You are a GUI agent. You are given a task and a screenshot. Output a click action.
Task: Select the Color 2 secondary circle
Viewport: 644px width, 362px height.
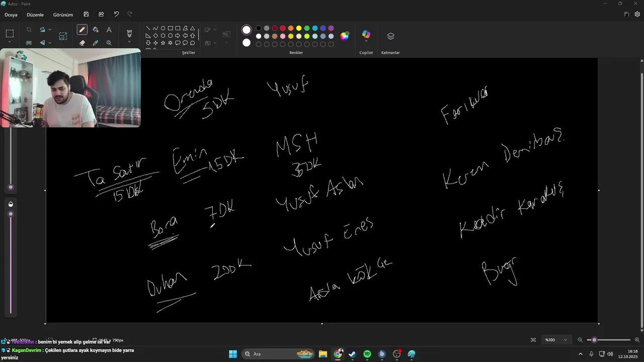[247, 43]
